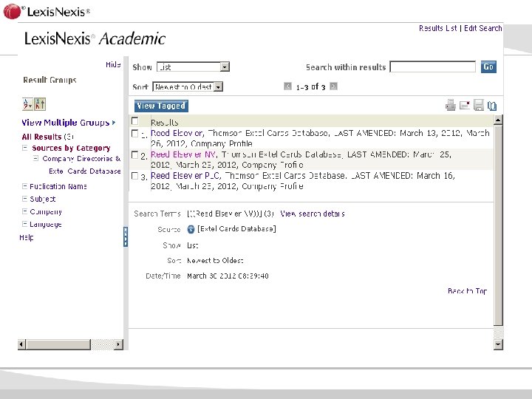Expand the Language group
Screen dimensions: 532x399
pos(25,224)
